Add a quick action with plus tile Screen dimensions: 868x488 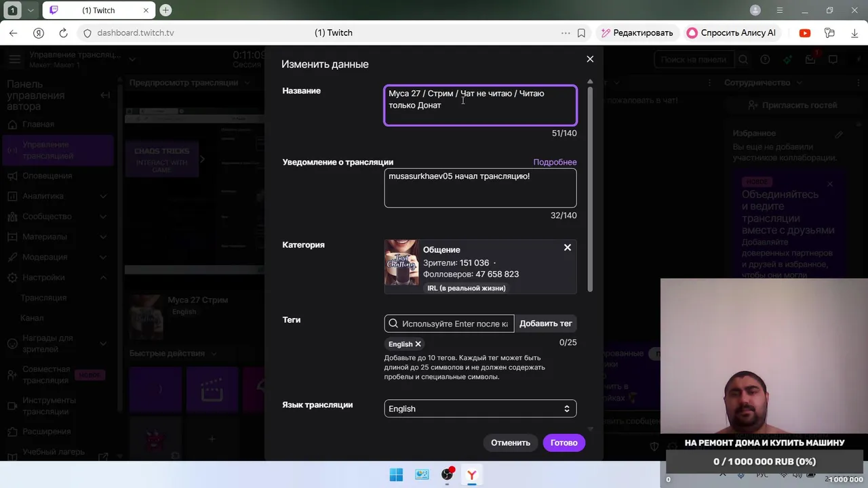[212, 439]
